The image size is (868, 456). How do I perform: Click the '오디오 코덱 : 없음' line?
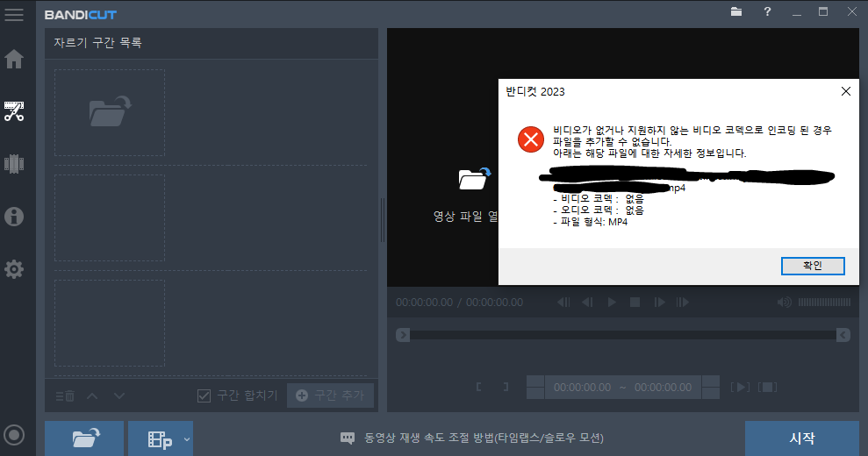(x=599, y=210)
